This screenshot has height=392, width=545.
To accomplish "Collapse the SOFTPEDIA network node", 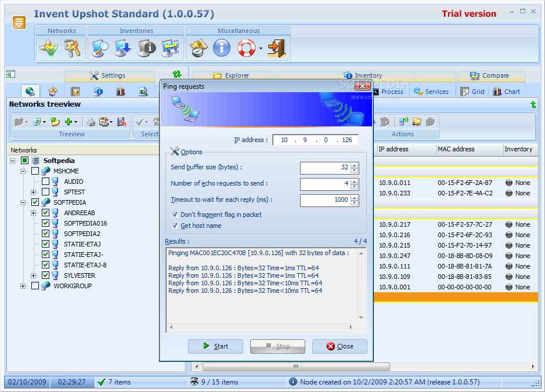I will [x=23, y=202].
